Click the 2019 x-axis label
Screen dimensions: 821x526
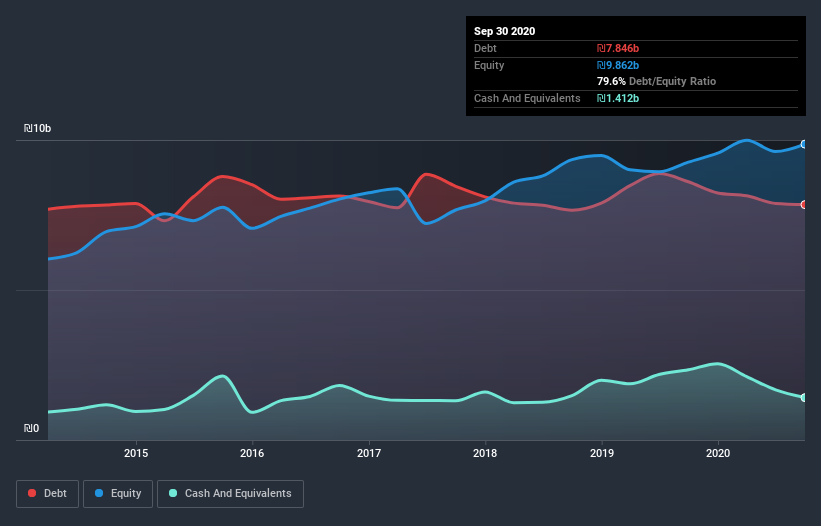click(602, 453)
